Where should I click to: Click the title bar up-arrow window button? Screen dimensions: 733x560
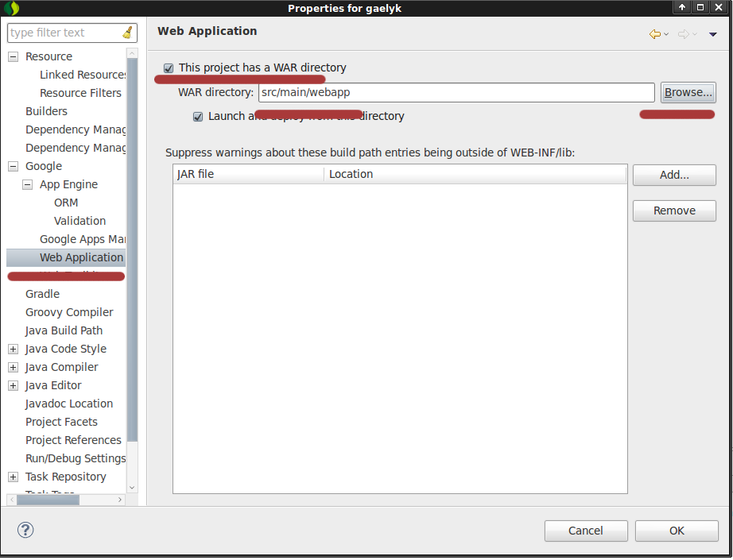(x=682, y=7)
